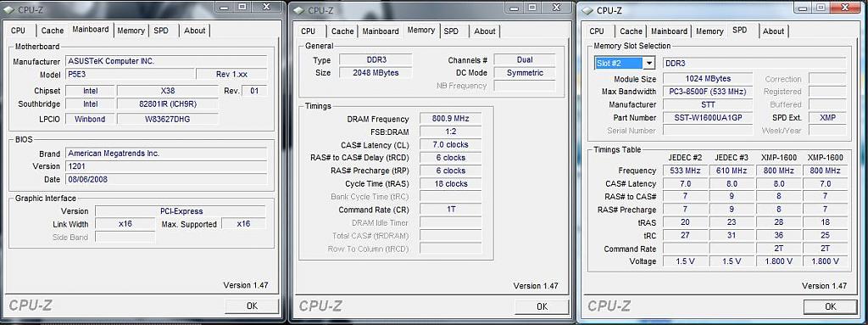
Task: Select Memory tab in Mainboard window
Action: tap(131, 31)
